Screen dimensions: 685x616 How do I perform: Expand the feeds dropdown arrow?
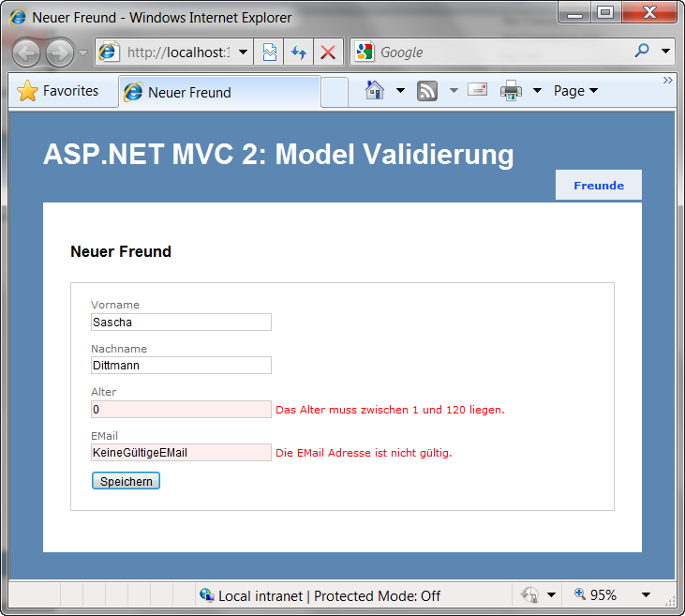(454, 91)
